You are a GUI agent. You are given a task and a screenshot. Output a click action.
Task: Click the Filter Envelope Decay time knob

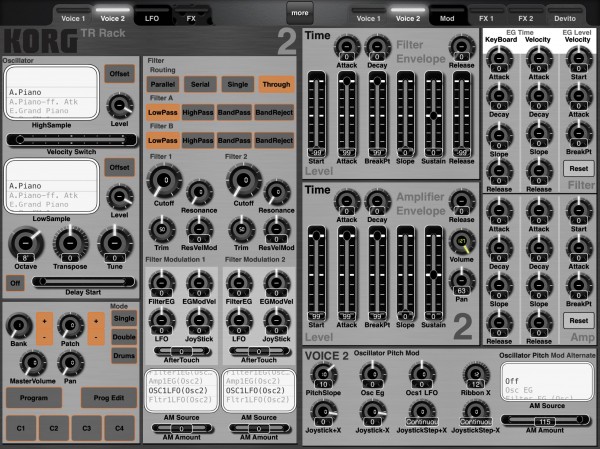[x=377, y=48]
